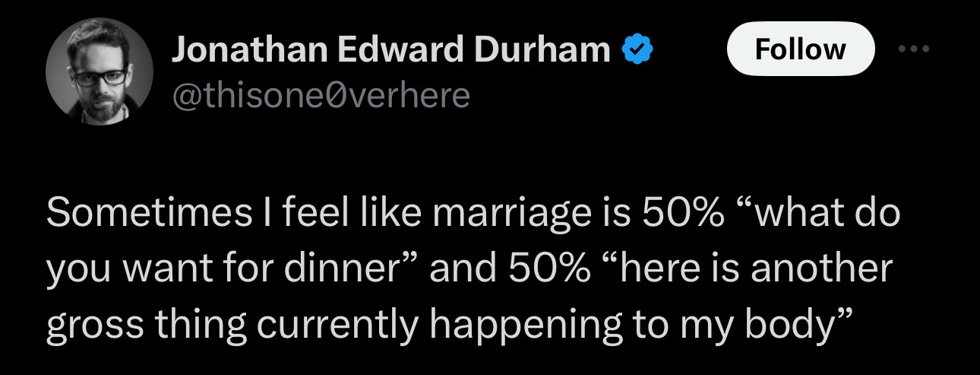The image size is (980, 375).
Task: View the author's avatar image
Action: (x=100, y=72)
